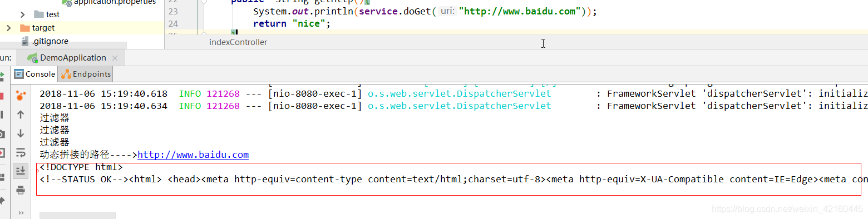Toggle scroll to end of console output
Screen dimensions: 868x219
pos(21,171)
